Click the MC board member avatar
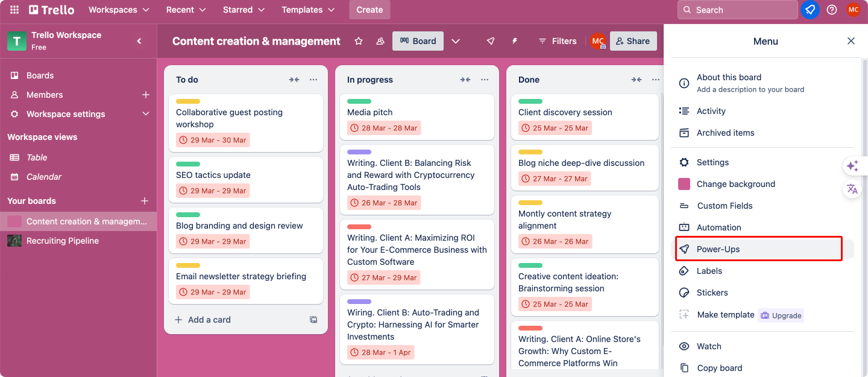 point(598,41)
